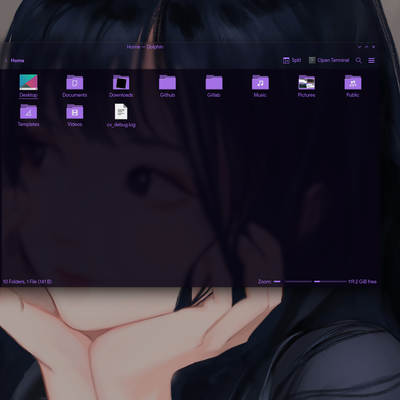Image resolution: width=400 pixels, height=400 pixels.
Task: Click the Desktop folder name label
Action: tap(28, 95)
